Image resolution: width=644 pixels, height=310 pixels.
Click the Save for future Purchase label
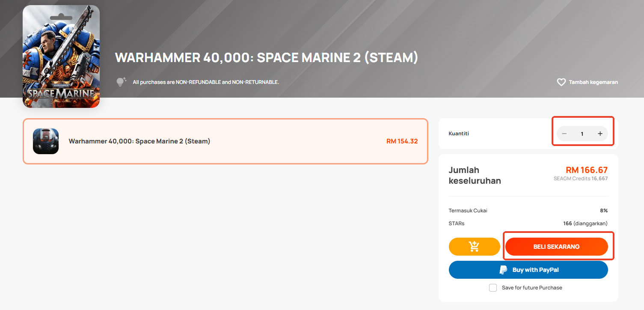pos(532,288)
